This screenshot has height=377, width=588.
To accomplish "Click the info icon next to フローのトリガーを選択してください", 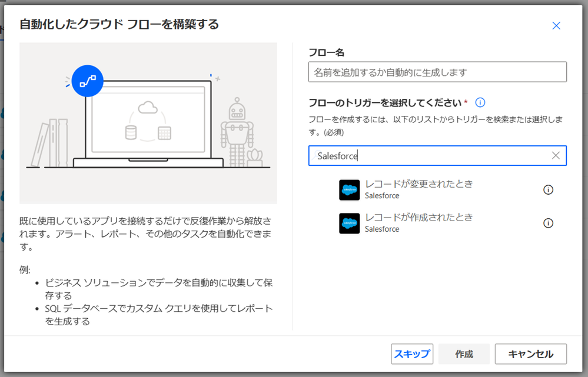I will pos(480,102).
